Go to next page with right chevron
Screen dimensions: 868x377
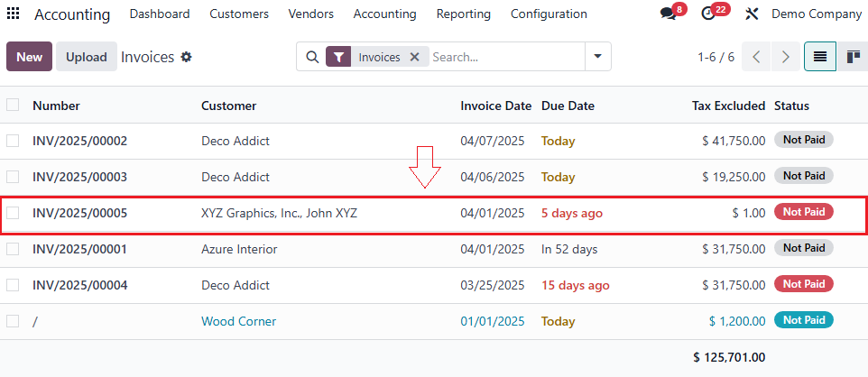click(786, 57)
